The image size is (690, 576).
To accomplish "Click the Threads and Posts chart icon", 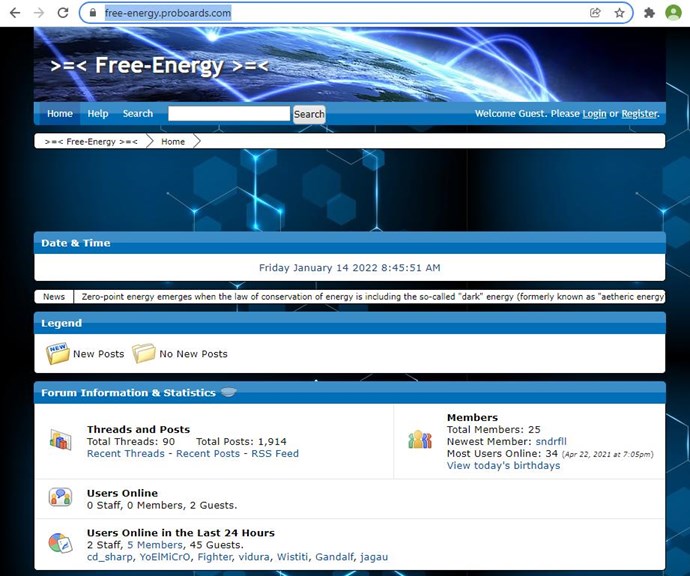I will tap(60, 440).
